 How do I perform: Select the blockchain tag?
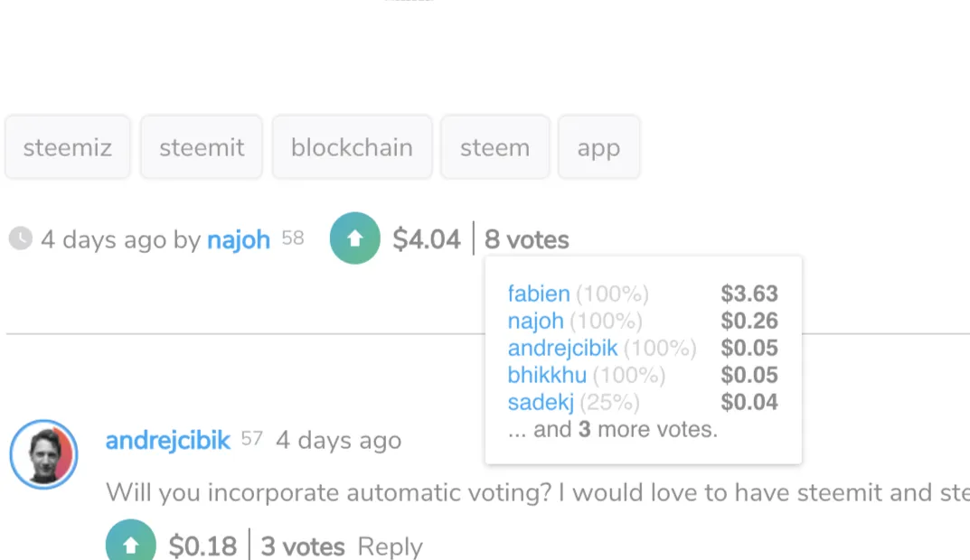click(x=352, y=147)
